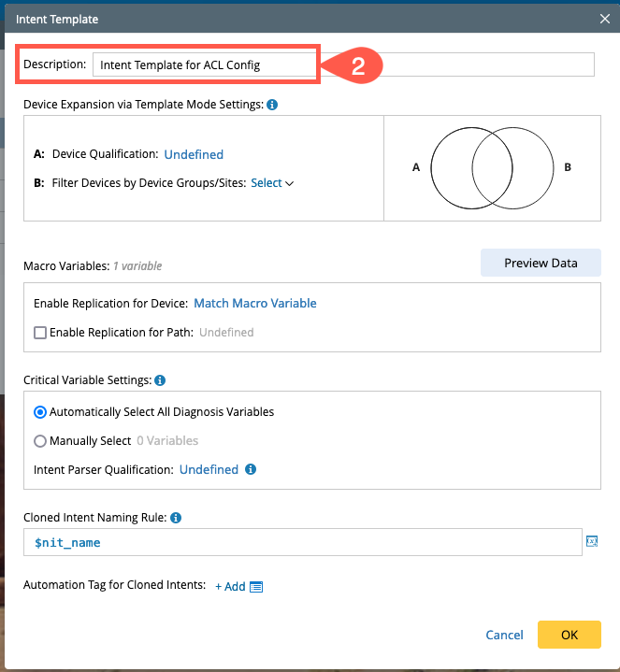Click the OK button
Screen dimensions: 620x672
click(x=569, y=635)
